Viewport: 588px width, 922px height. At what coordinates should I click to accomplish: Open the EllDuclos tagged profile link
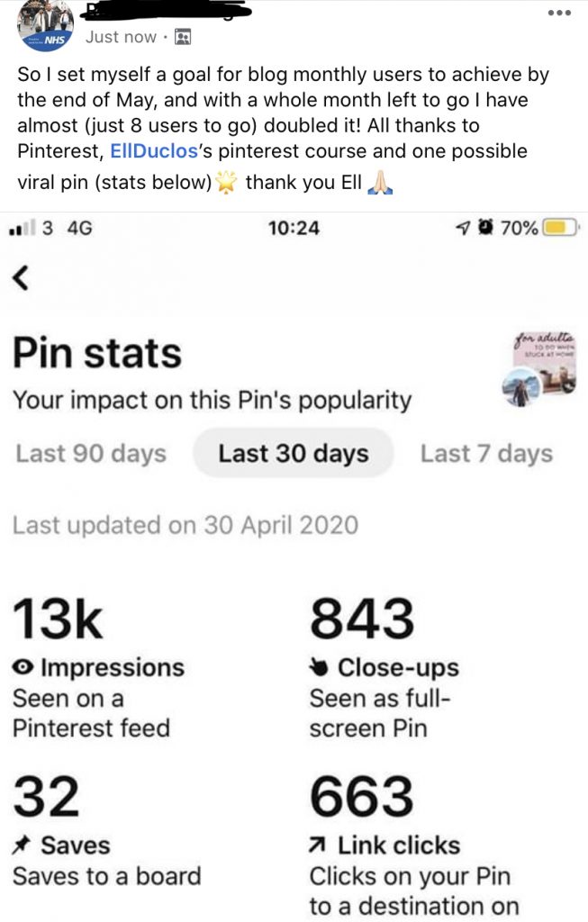coord(154,151)
